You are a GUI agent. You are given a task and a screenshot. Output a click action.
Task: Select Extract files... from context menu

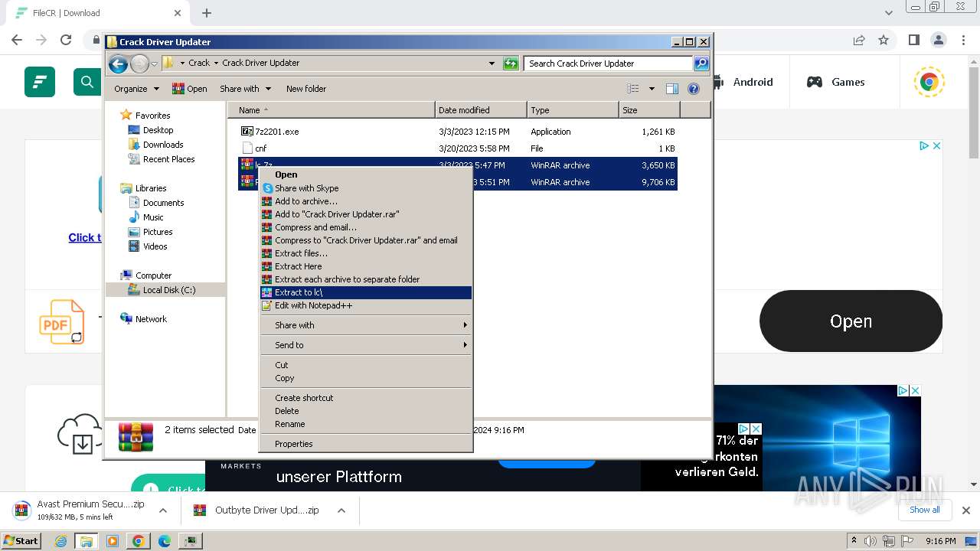click(366, 253)
